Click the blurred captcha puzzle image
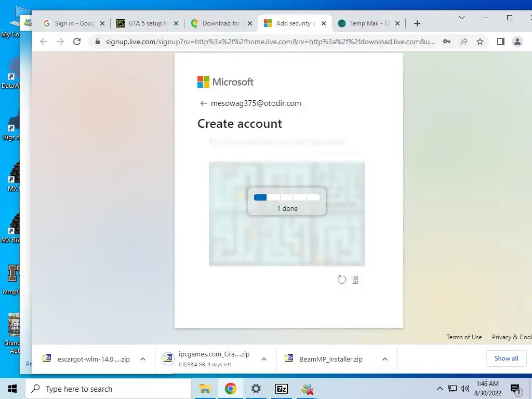The height and width of the screenshot is (399, 532). 287,214
